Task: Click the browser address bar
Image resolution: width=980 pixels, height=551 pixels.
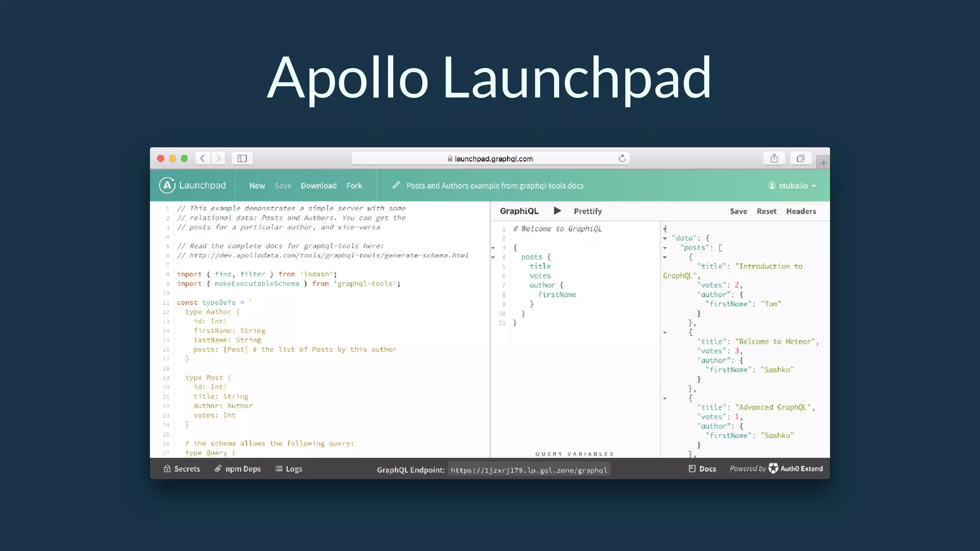Action: [x=490, y=158]
